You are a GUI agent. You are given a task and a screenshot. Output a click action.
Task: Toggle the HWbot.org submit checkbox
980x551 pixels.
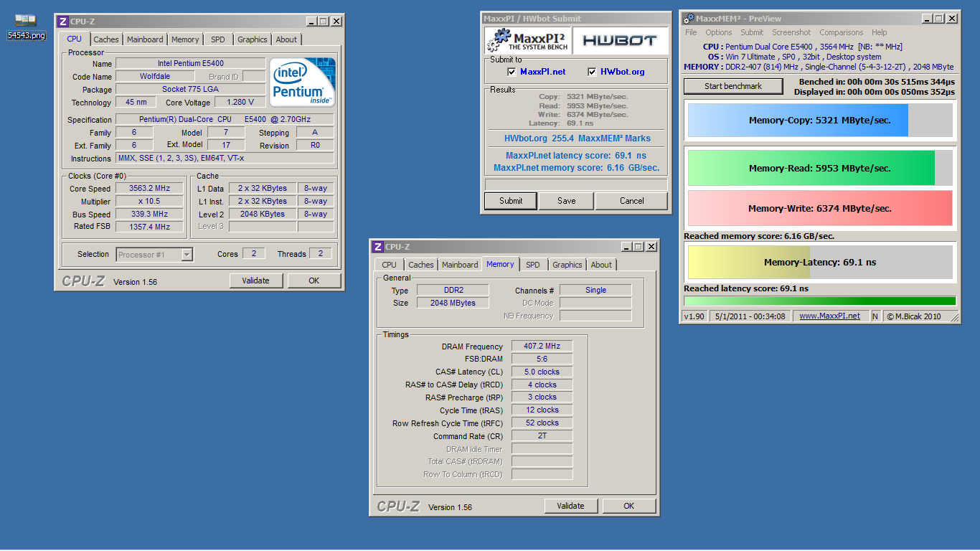click(x=592, y=72)
